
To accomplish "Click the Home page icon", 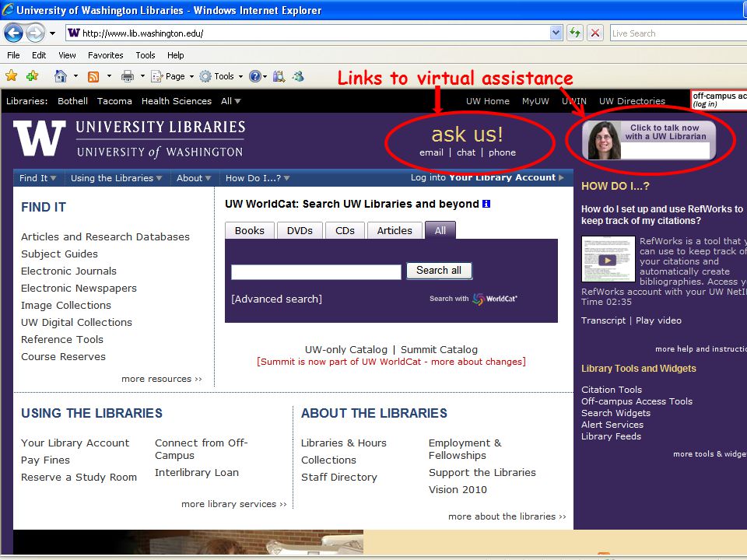I will pos(61,75).
